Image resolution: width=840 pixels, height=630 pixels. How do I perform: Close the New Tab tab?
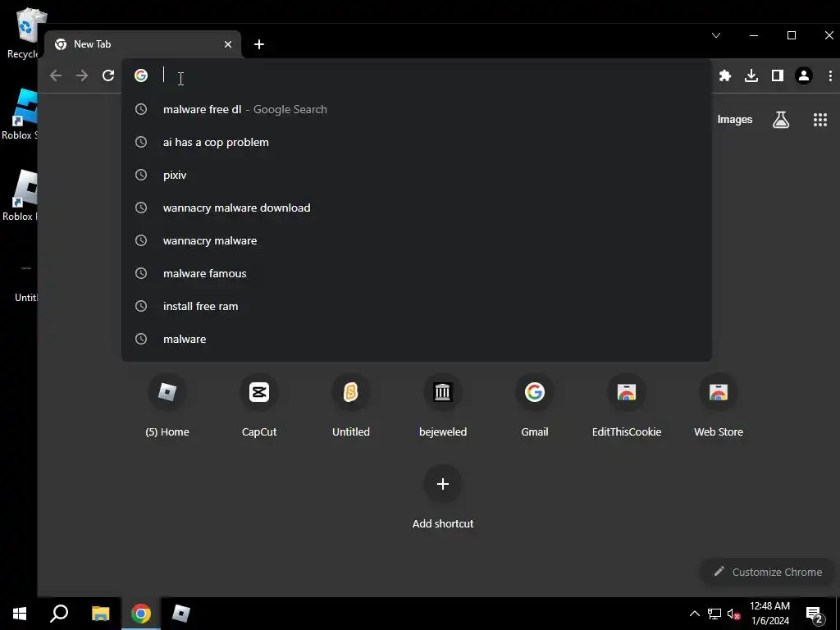pos(228,44)
